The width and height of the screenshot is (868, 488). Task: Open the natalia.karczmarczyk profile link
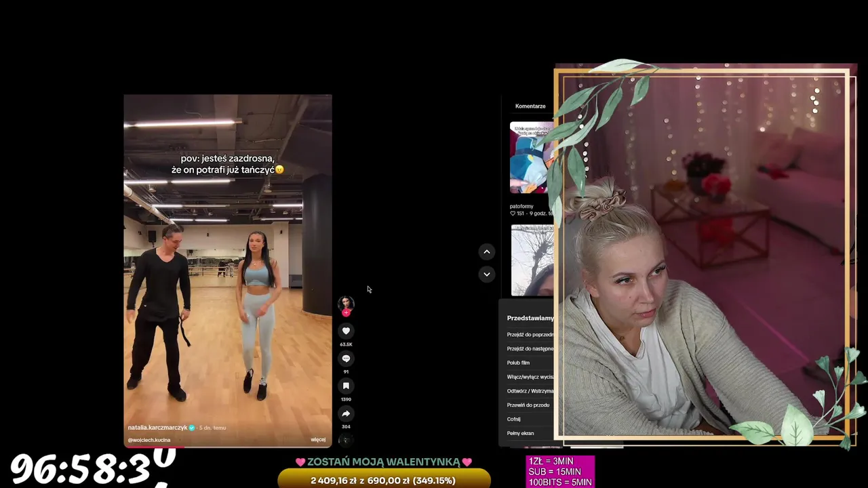[157, 428]
